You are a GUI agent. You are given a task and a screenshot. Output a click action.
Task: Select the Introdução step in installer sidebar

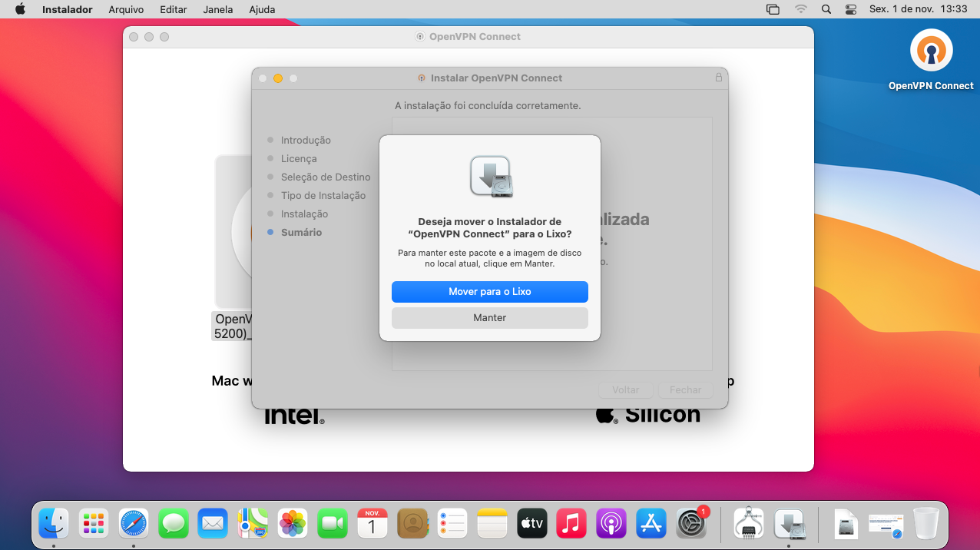click(306, 140)
